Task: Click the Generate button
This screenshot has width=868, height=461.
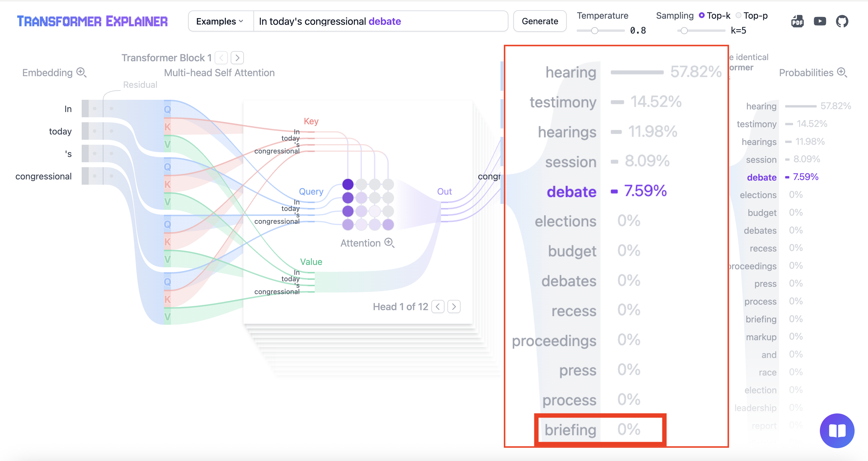Action: (x=540, y=21)
